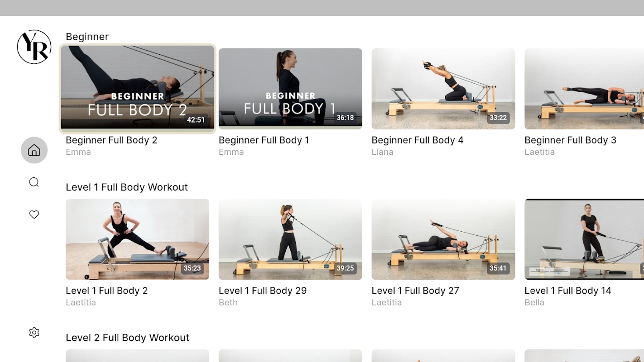Click the Beginner Full Body 1 title
The height and width of the screenshot is (362, 644).
[x=264, y=140]
